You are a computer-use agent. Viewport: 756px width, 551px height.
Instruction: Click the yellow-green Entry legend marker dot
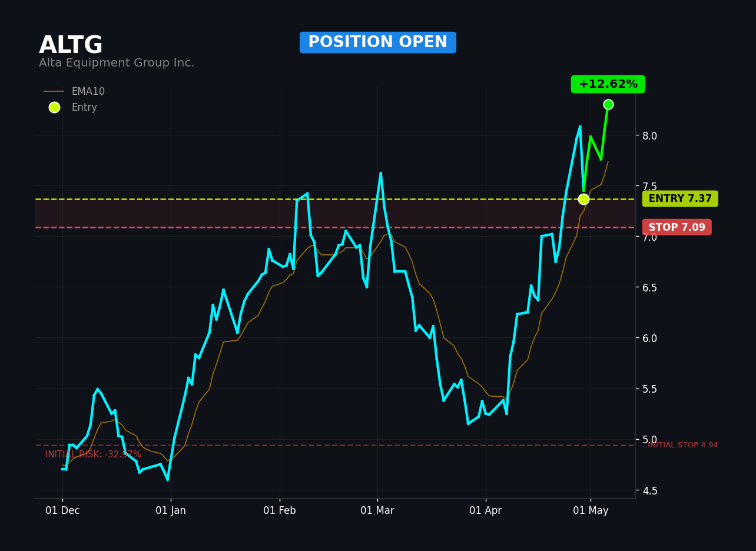(54, 108)
